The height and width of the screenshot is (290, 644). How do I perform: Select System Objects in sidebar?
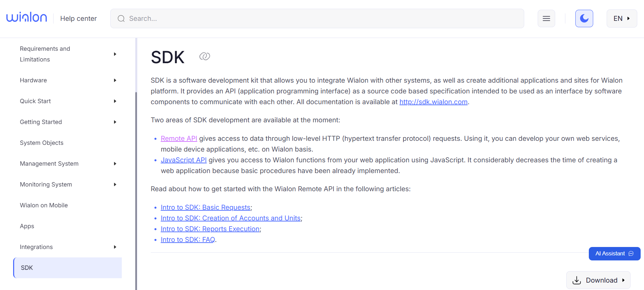point(42,143)
